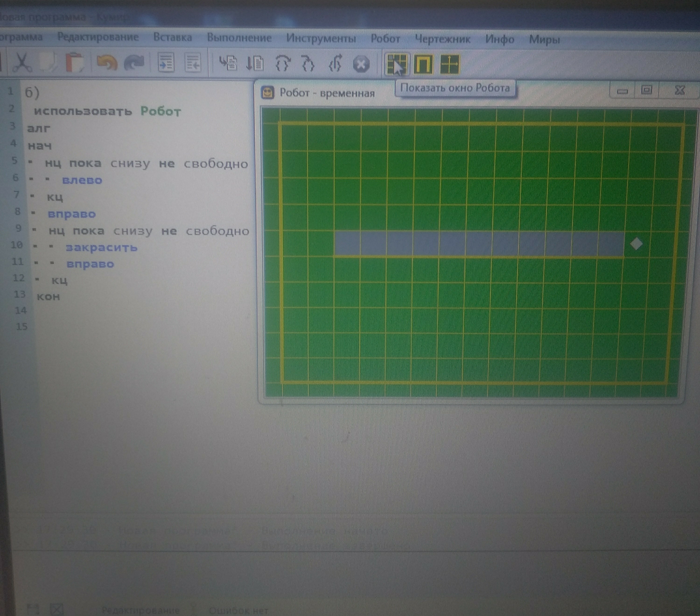Open the Робот menu

tap(385, 39)
